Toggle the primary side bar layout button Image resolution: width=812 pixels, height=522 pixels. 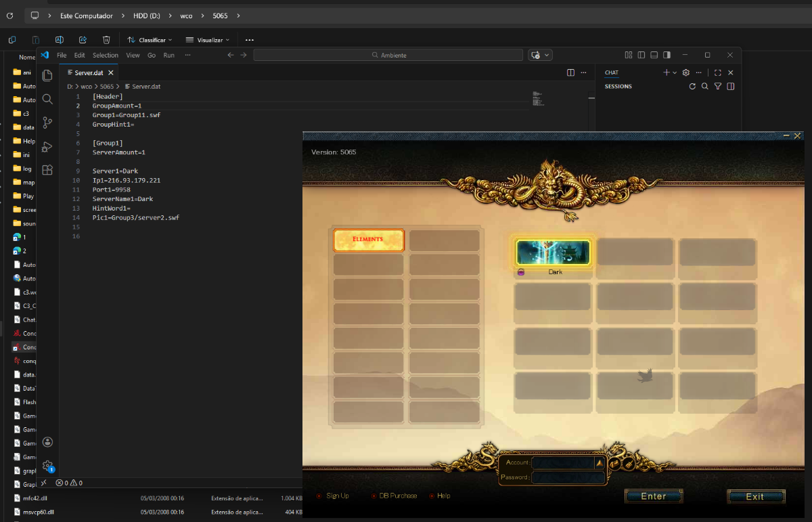(x=641, y=55)
